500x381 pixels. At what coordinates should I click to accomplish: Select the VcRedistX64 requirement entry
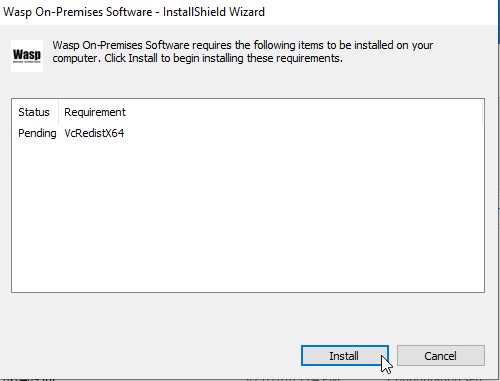pyautogui.click(x=94, y=133)
